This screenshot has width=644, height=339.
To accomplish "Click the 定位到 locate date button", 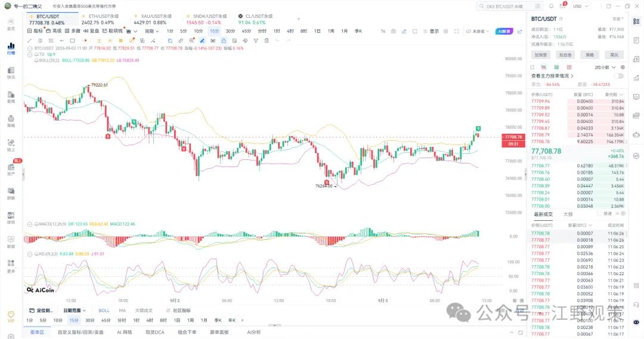I will (x=42, y=310).
